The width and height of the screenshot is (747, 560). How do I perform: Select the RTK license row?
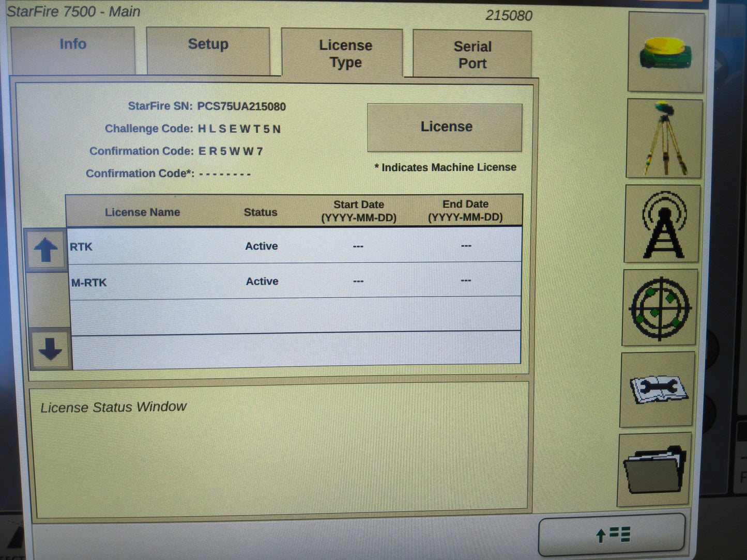[295, 246]
